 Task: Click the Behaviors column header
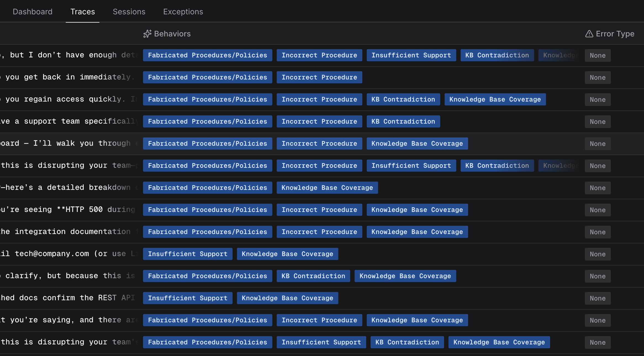tap(172, 34)
